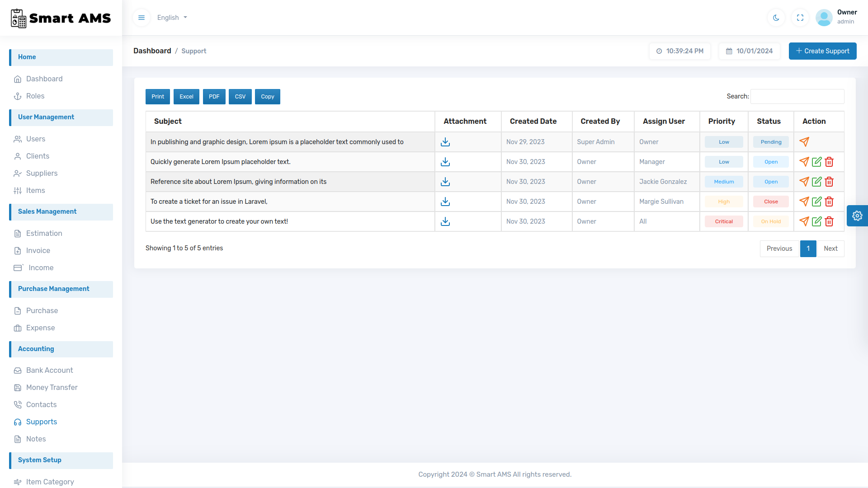Delete the Jackie Gonzalez ticket
This screenshot has height=488, width=868.
pos(829,182)
